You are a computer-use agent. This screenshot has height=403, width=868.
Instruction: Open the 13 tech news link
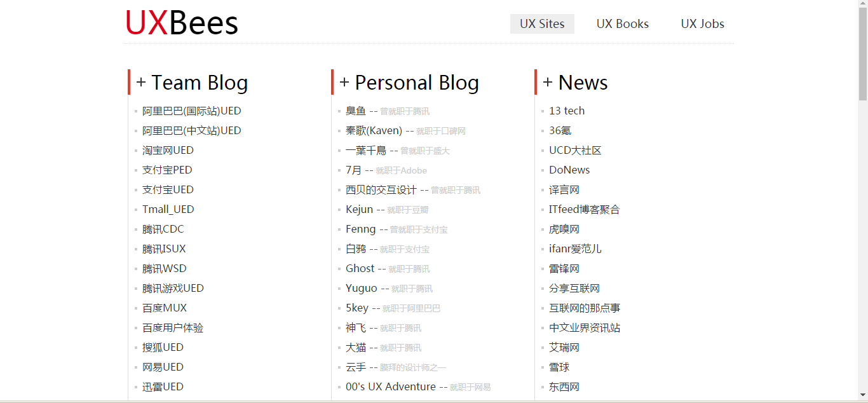pyautogui.click(x=567, y=111)
